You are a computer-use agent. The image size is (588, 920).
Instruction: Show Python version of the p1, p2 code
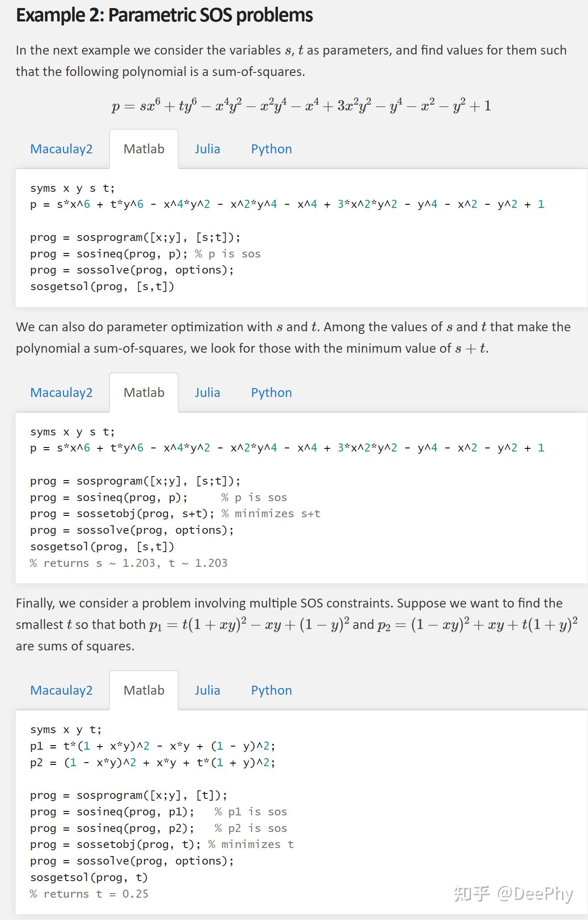pos(271,690)
